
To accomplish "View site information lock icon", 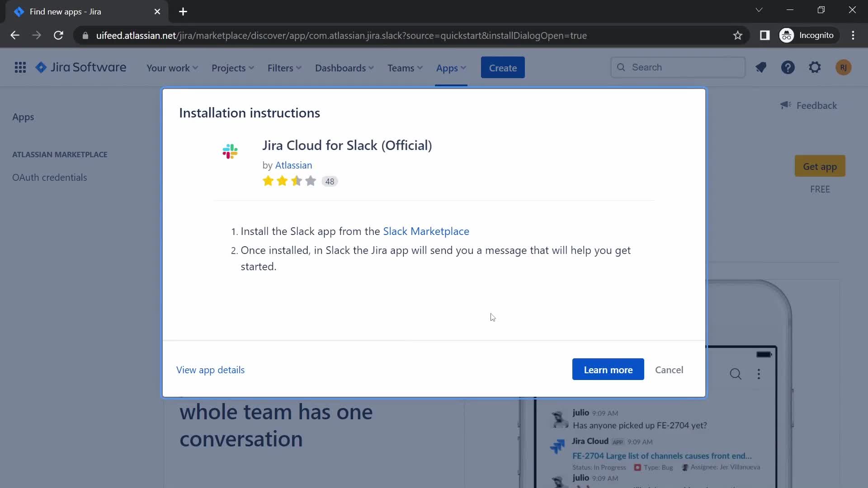I will (x=85, y=35).
